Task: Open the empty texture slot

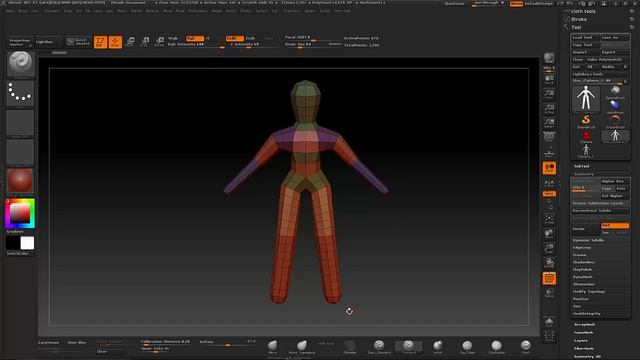Action: pyautogui.click(x=20, y=152)
